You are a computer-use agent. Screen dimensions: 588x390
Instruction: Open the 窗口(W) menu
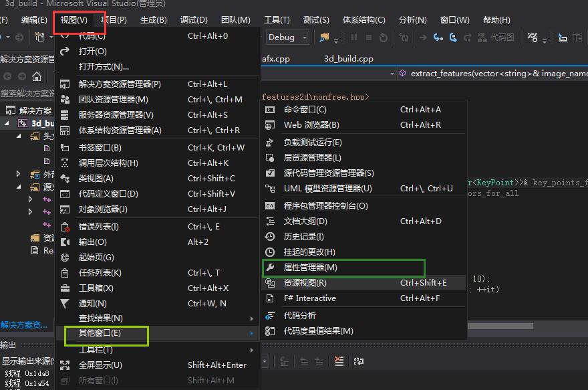pos(454,20)
